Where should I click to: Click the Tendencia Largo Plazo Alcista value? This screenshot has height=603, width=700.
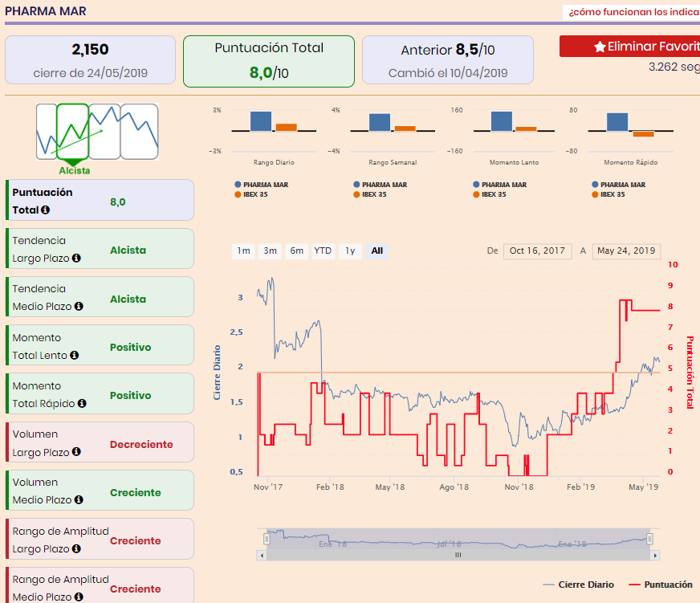tap(128, 251)
